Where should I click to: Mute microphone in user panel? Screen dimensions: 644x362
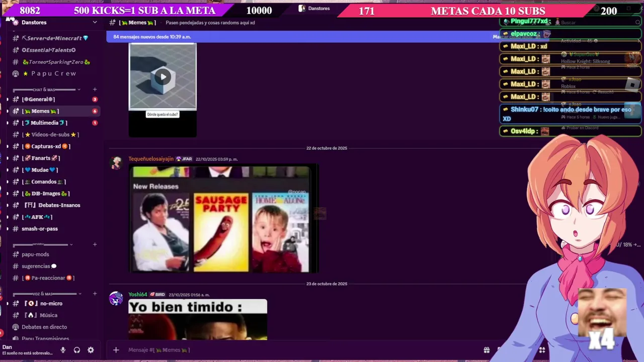pos(63,350)
